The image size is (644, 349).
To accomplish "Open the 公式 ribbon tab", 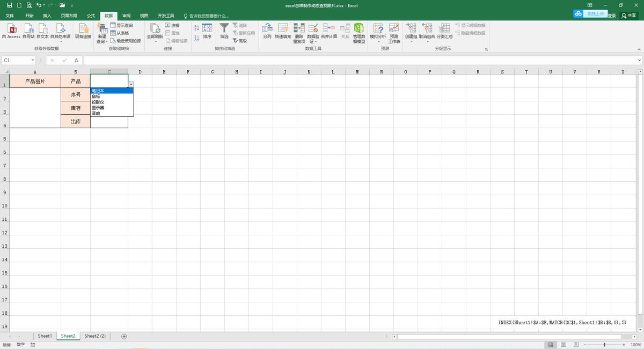I will click(x=91, y=16).
